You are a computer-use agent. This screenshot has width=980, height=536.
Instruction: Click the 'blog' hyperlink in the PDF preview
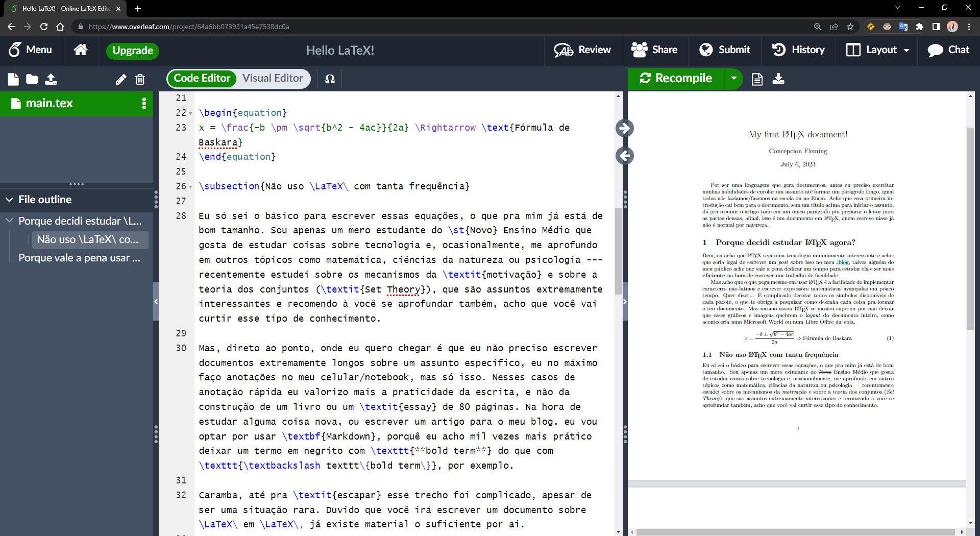click(843, 262)
